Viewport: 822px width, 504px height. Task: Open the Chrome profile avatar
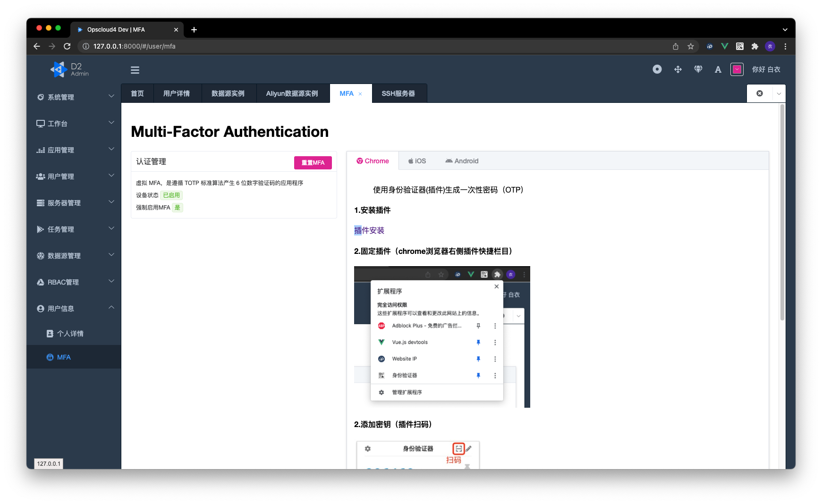[770, 46]
